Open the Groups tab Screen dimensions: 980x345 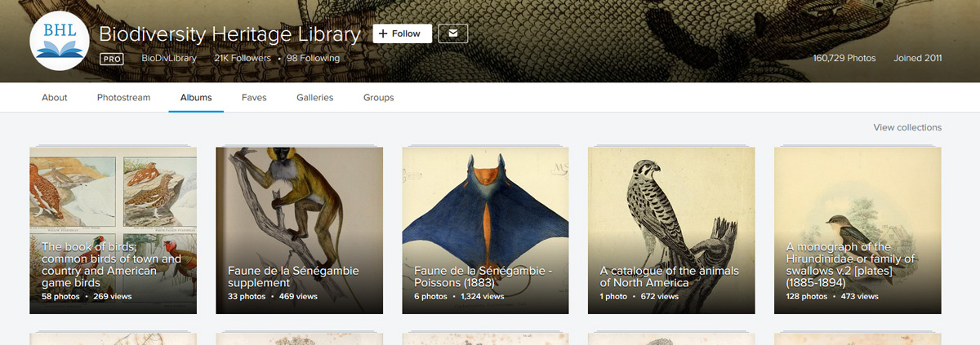point(379,98)
